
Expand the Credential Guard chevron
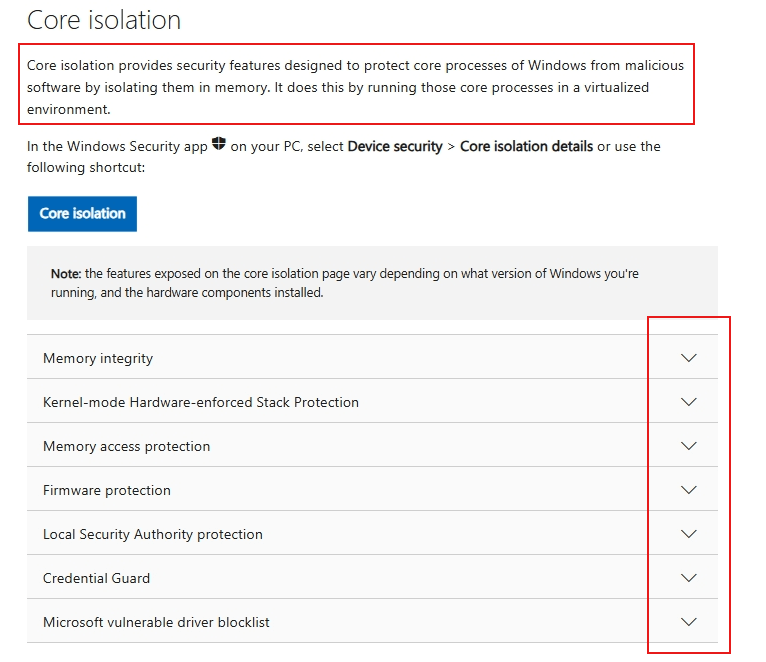click(688, 577)
